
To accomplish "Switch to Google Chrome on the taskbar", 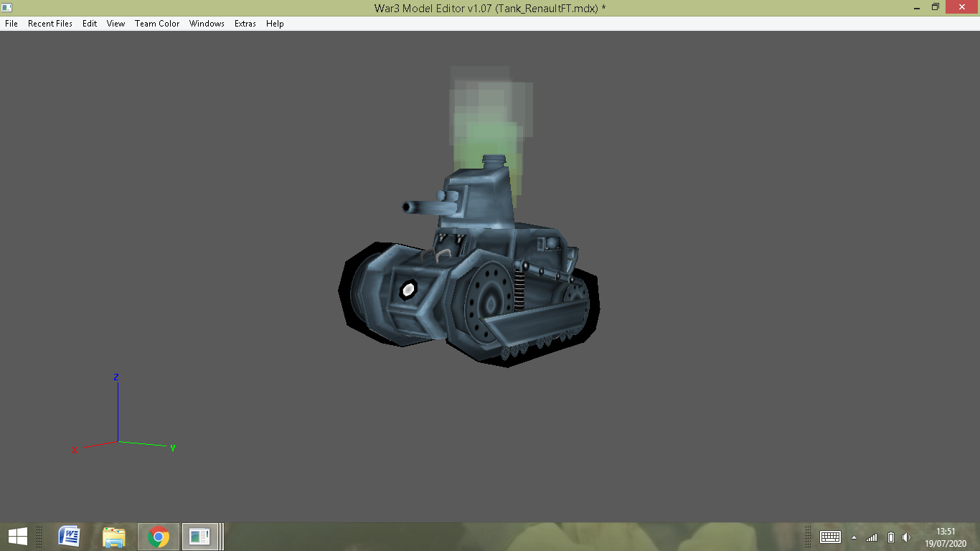I will 159,536.
